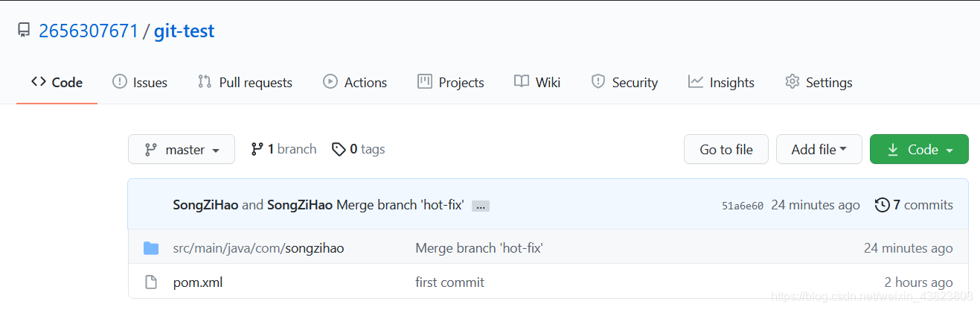This screenshot has height=310, width=980.
Task: Open the 2656307671 owner profile link
Action: (89, 31)
